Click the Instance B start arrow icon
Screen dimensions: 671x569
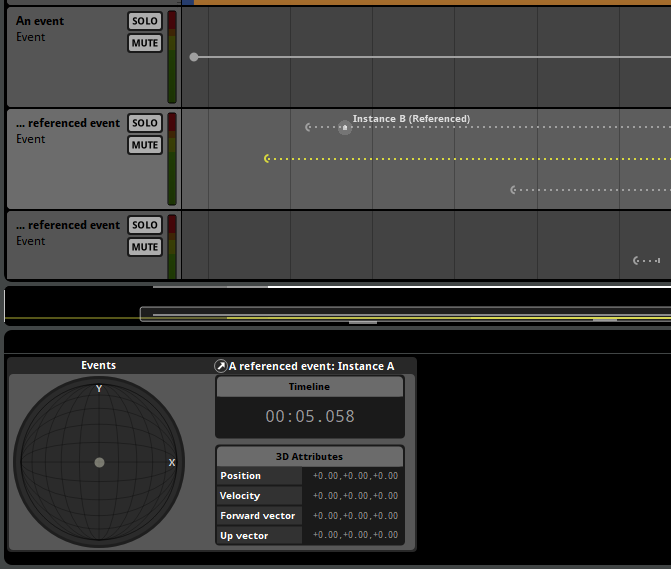click(308, 127)
